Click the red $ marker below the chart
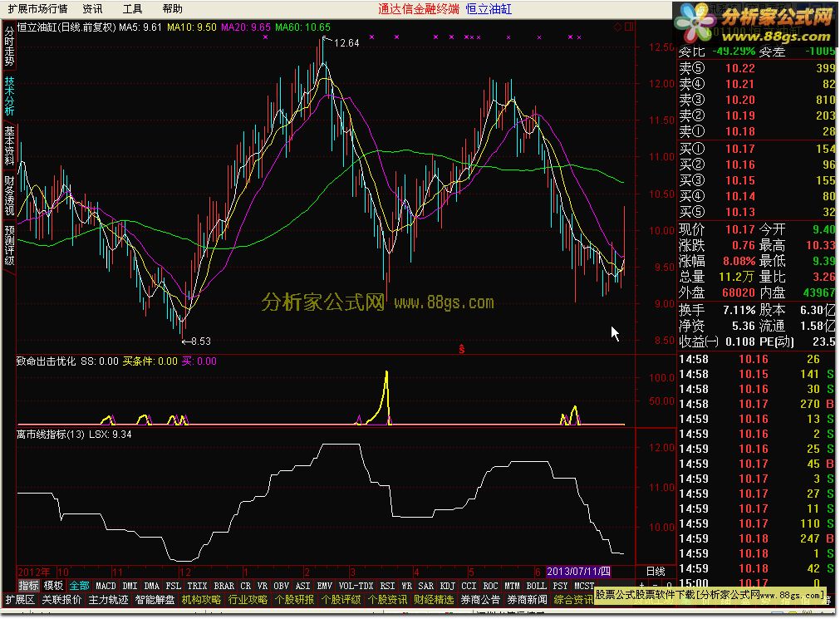 click(461, 350)
